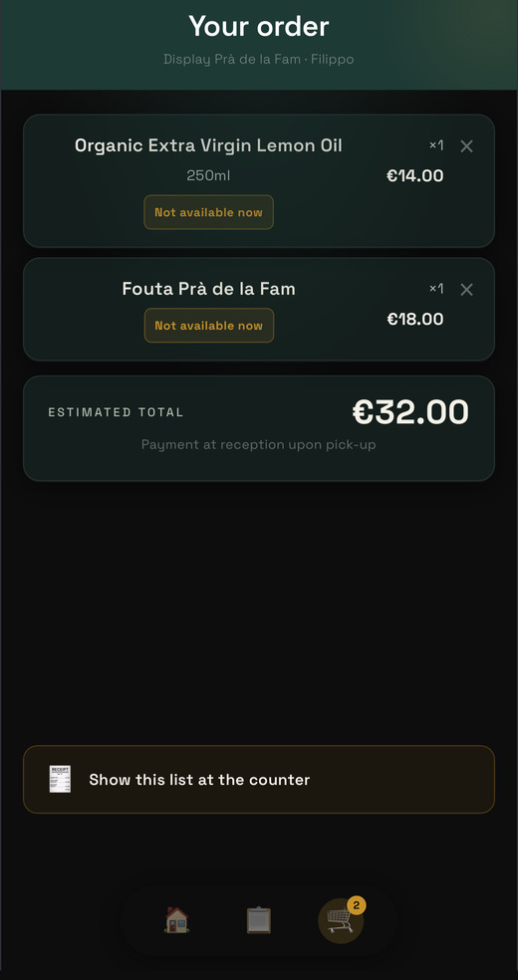Click the cart badge showing 2

point(357,905)
